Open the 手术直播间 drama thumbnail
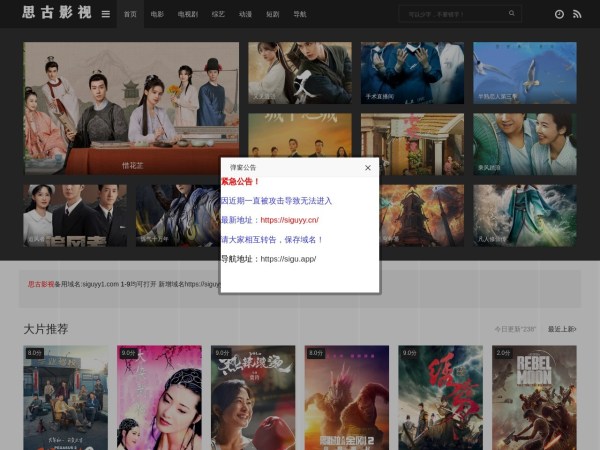 tap(412, 73)
